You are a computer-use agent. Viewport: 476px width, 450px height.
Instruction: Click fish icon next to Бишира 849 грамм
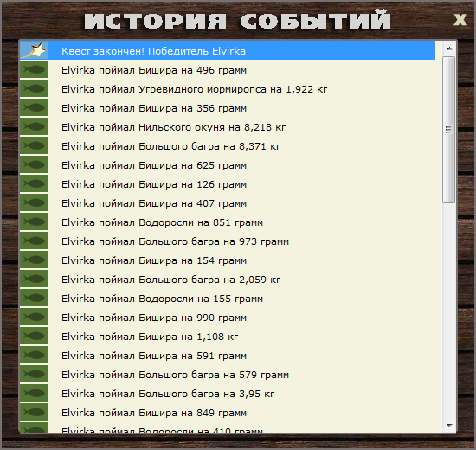[x=34, y=412]
